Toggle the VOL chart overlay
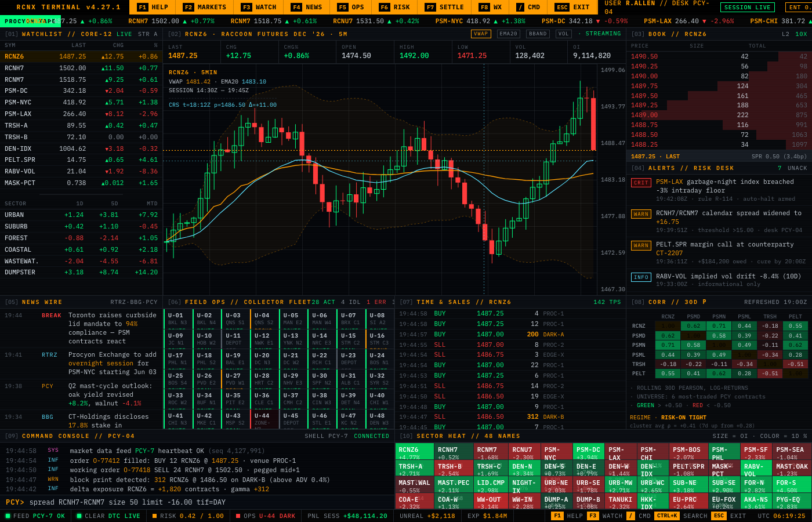 tap(563, 34)
